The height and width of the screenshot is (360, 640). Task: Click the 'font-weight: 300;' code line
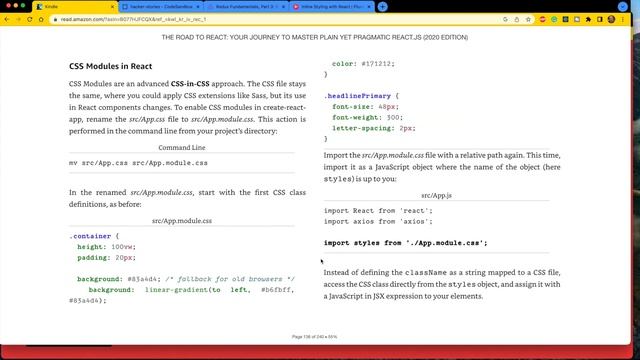coord(367,118)
